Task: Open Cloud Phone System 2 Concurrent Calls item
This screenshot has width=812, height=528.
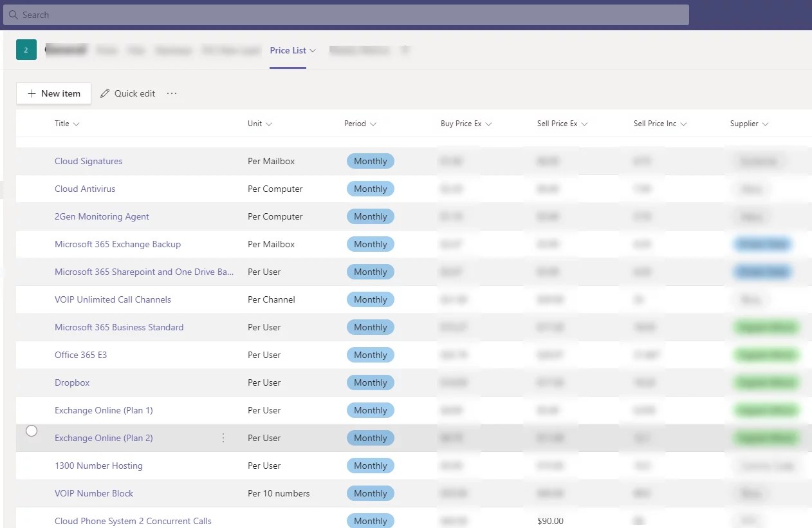Action: point(133,521)
